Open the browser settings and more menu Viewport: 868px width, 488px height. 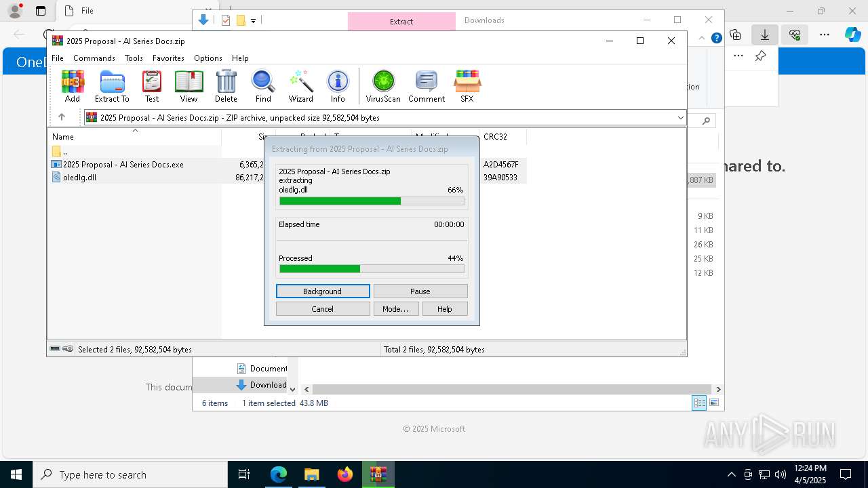pos(825,35)
